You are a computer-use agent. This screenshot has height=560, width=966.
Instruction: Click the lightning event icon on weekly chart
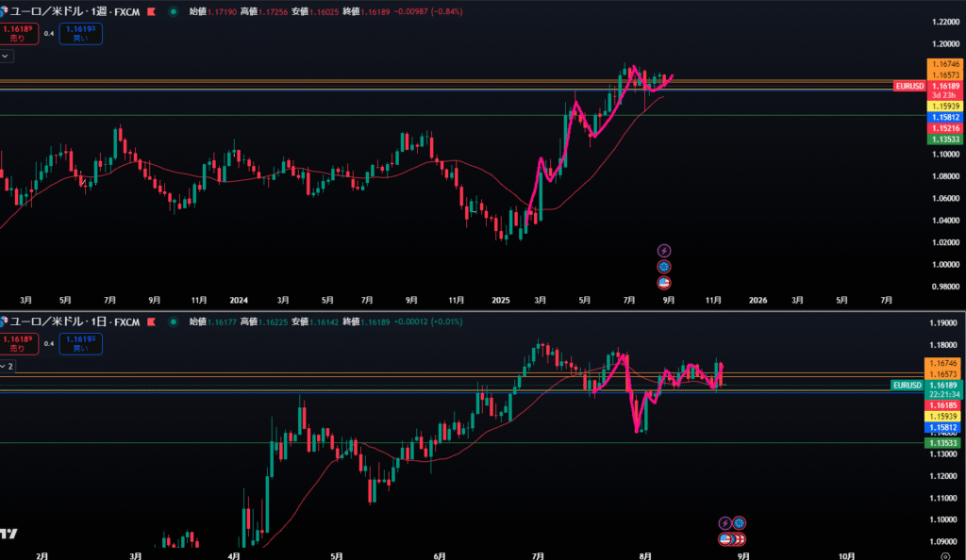(x=663, y=251)
